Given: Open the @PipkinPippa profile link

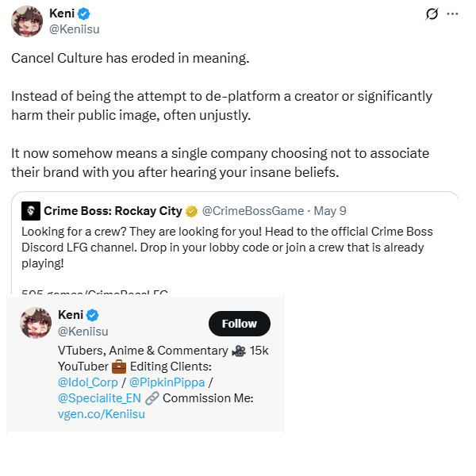Looking at the screenshot, I should 167,382.
